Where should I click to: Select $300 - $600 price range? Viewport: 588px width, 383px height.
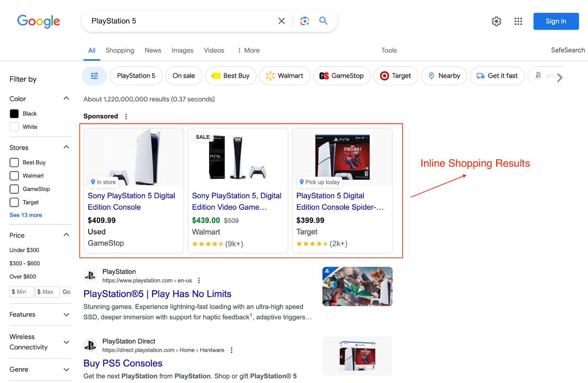(25, 263)
